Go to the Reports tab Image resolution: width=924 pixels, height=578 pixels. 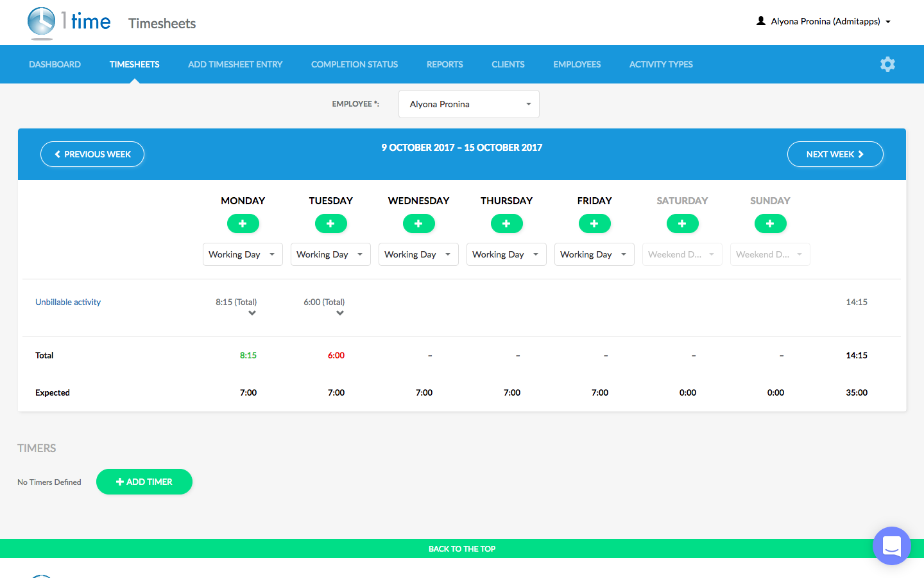tap(445, 64)
